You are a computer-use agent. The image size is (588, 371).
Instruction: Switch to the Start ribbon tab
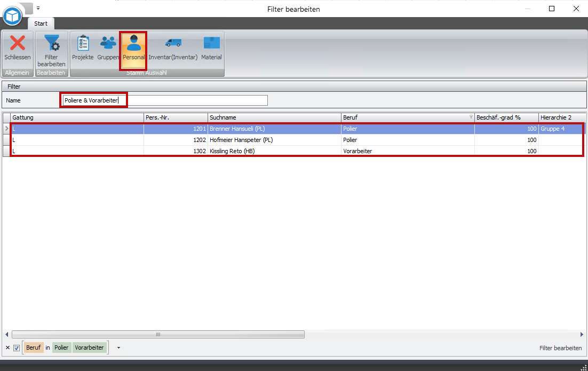click(41, 23)
